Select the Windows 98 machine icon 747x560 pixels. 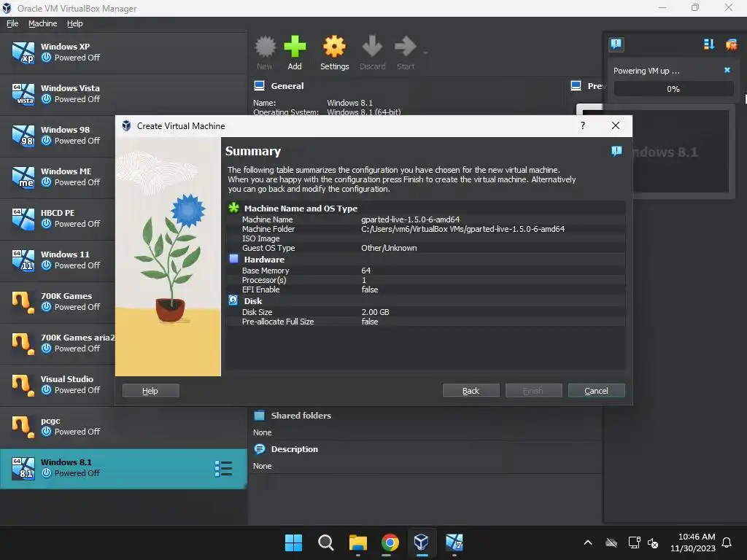23,135
